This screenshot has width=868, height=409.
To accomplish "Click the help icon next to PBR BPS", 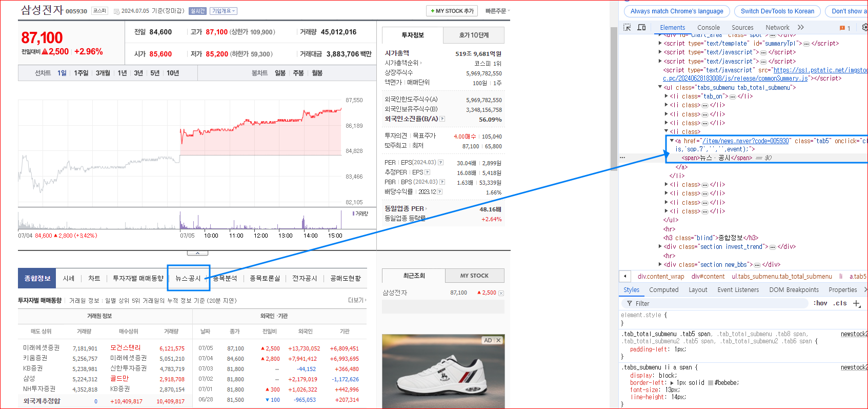I will [x=442, y=182].
